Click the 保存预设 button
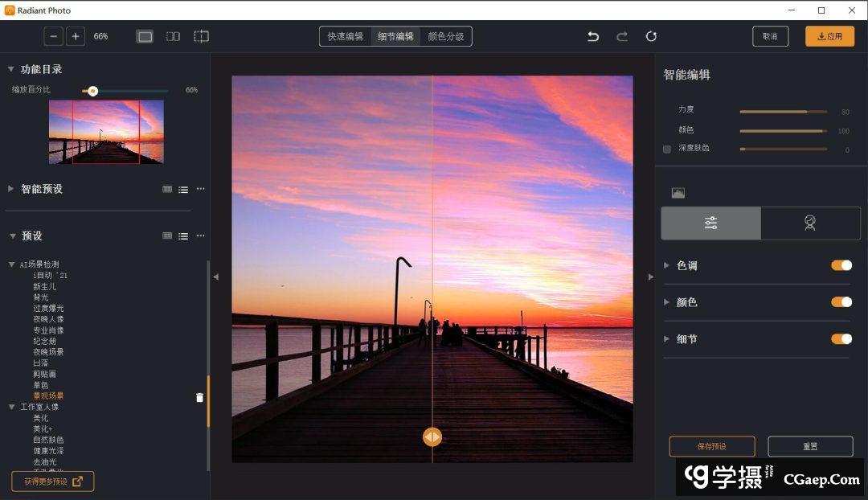The image size is (868, 500). (x=711, y=446)
